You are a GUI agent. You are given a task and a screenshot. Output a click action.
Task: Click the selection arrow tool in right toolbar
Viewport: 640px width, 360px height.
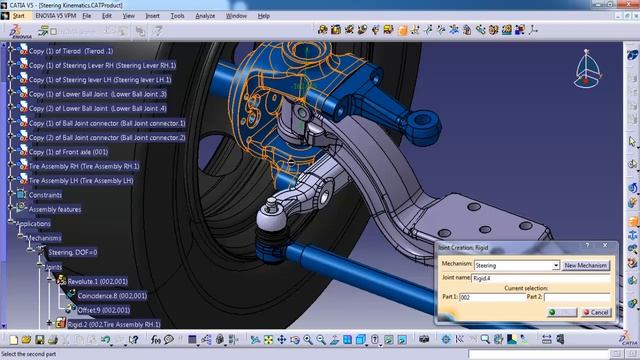(x=632, y=142)
